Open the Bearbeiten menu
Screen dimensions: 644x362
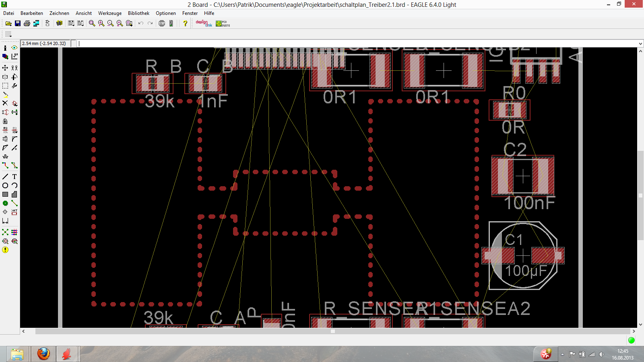click(x=32, y=13)
